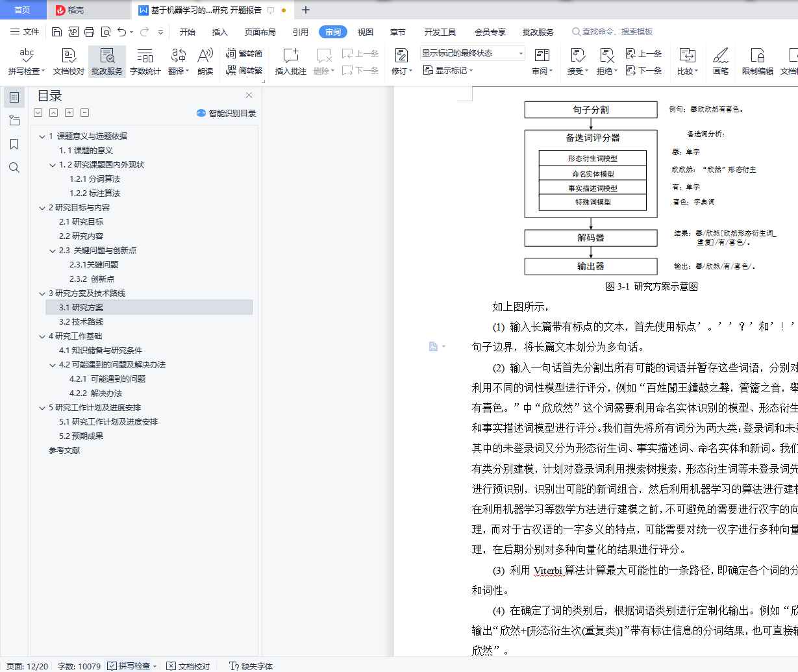Click the 字数: 10079 status entry

[x=79, y=666]
